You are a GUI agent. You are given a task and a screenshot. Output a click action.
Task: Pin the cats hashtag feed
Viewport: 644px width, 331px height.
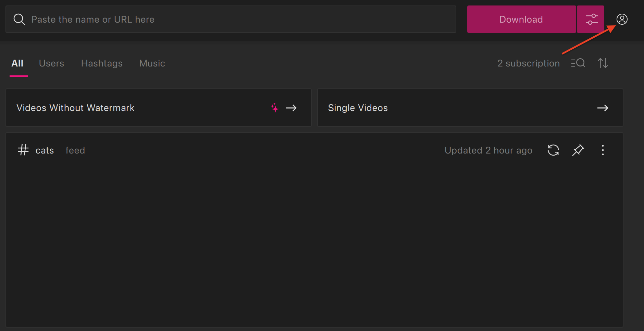click(578, 150)
